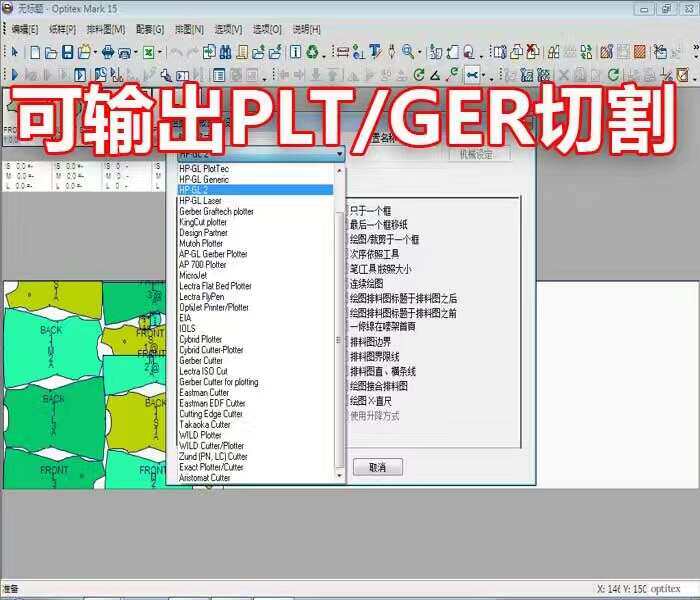Click the magnifier zoom icon
700x600 pixels.
[408, 52]
